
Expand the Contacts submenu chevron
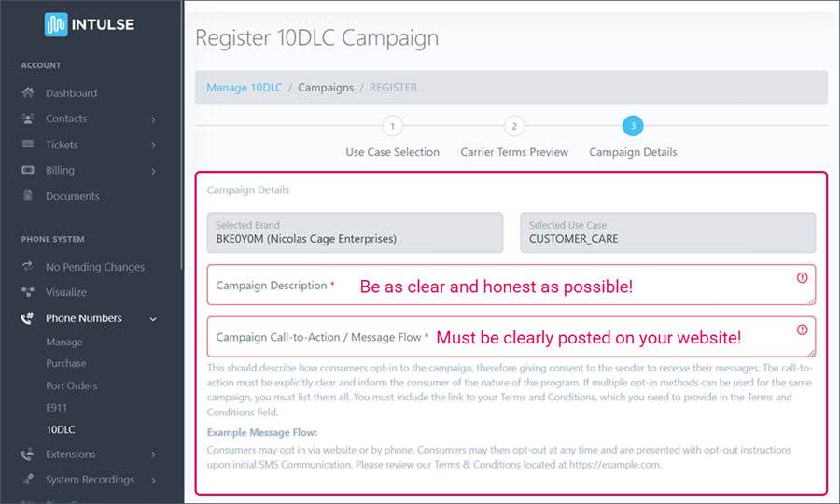coord(153,119)
